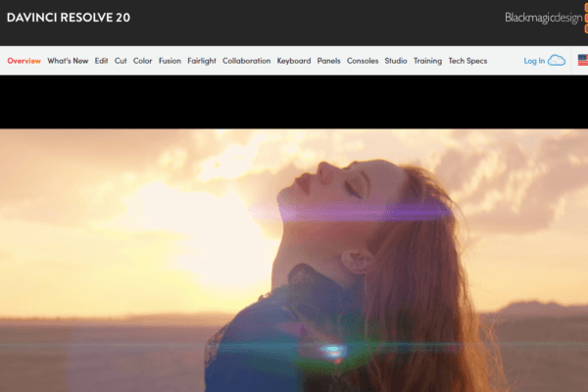Screen dimensions: 588x392
Task: Open the Edit page tab
Action: tap(101, 61)
